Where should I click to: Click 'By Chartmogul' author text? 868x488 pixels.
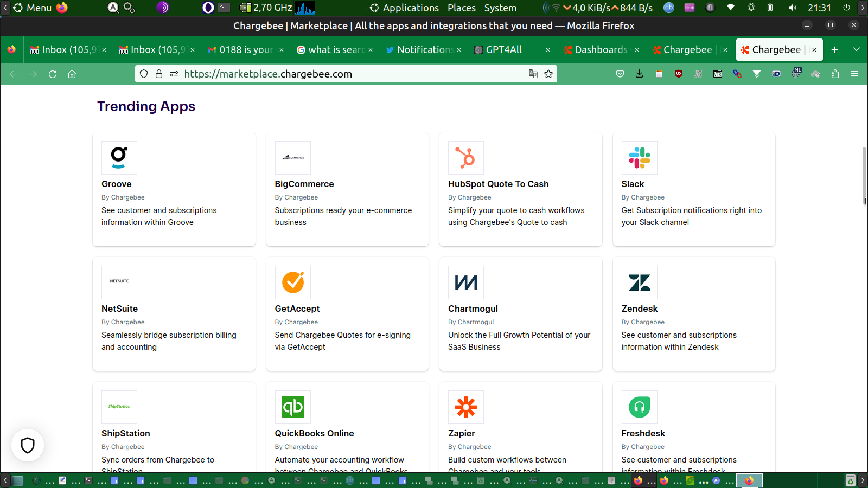tap(471, 322)
